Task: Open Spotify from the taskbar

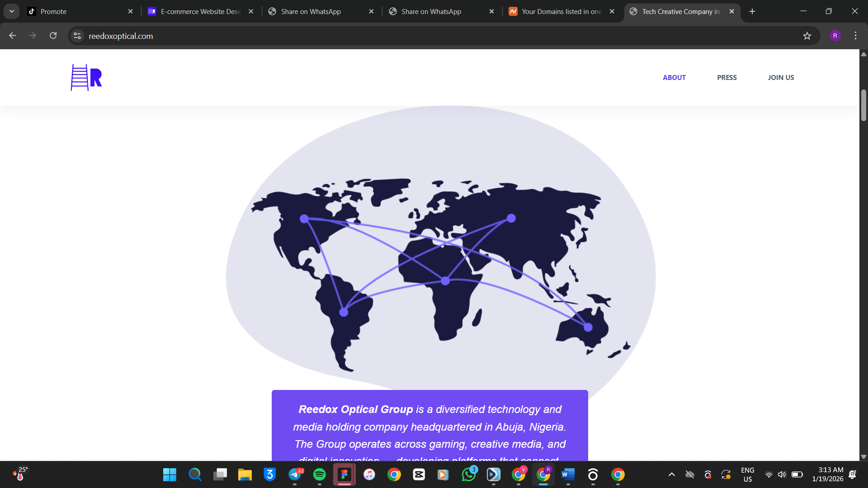Action: click(320, 474)
